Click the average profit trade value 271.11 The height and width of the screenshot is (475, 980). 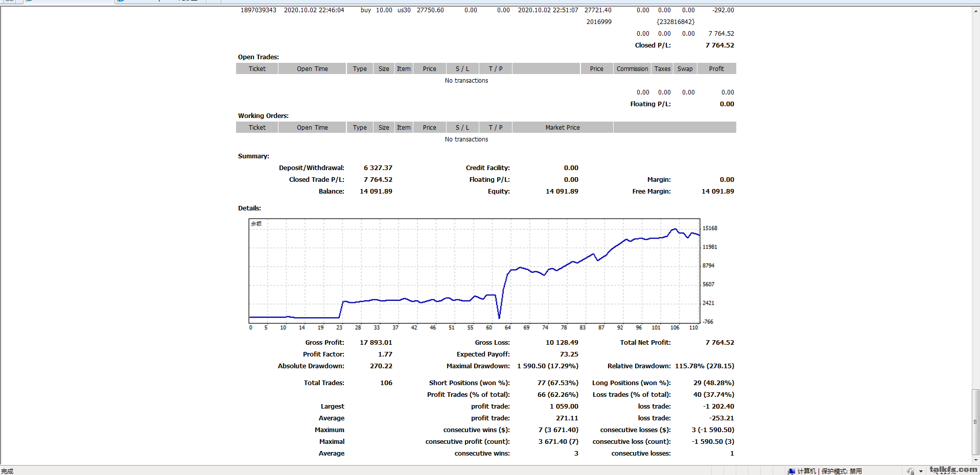tap(567, 418)
